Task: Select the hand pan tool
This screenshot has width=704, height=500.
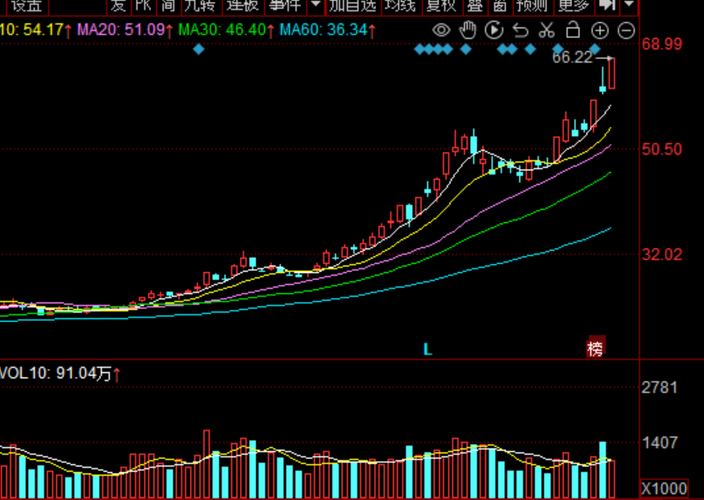Action: tap(467, 31)
